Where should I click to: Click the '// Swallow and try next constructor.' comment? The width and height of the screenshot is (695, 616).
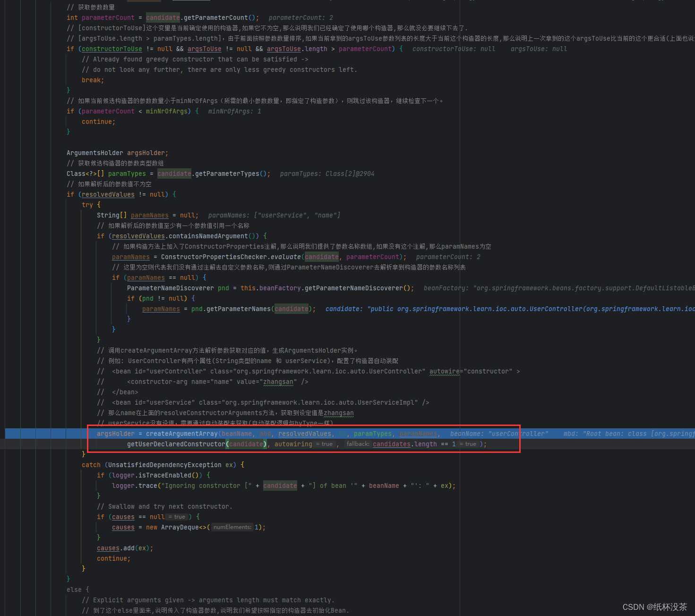click(164, 506)
